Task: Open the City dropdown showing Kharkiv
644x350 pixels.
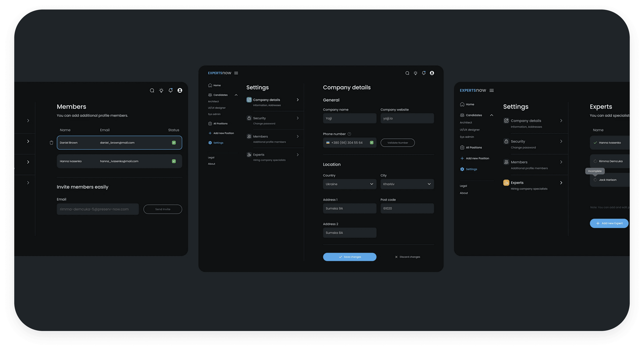Action: click(407, 184)
